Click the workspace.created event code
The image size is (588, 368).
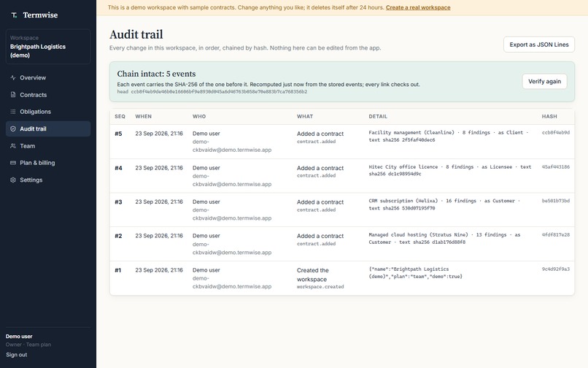point(320,286)
